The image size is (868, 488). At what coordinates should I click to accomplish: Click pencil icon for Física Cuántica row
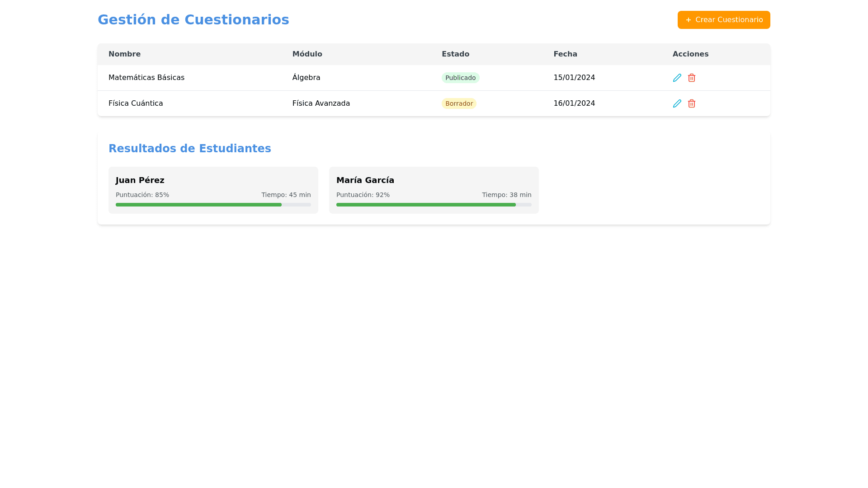677,103
